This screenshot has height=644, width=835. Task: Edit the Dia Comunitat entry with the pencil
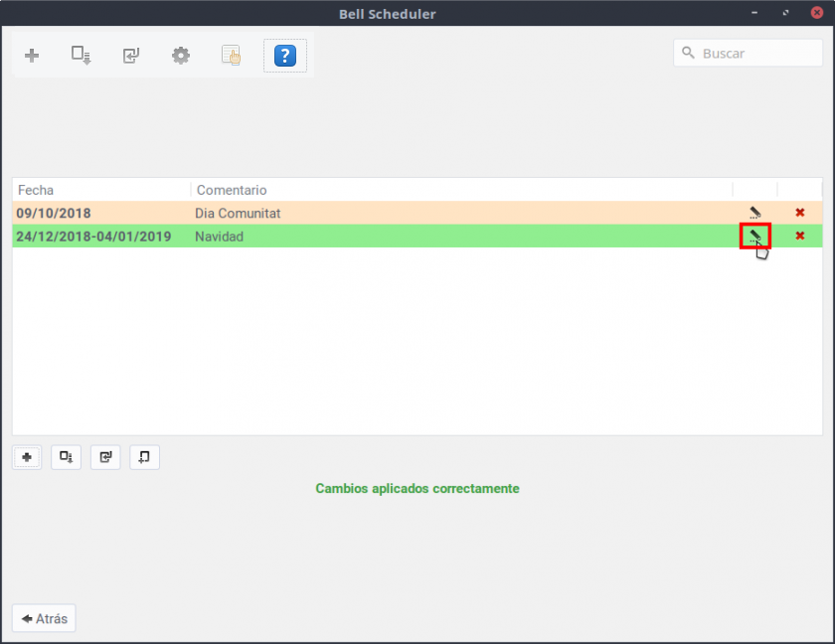755,213
